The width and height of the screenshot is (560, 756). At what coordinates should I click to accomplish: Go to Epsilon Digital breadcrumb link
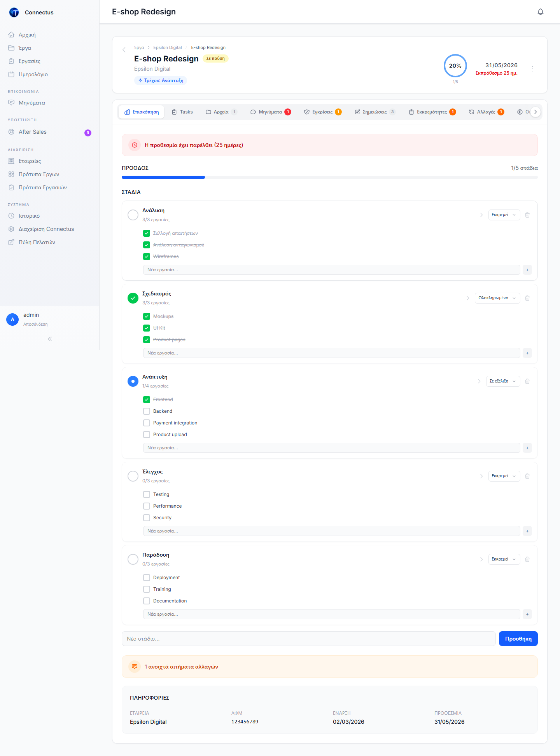[x=168, y=47]
